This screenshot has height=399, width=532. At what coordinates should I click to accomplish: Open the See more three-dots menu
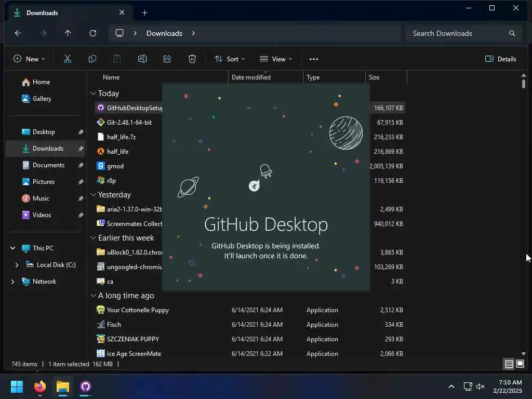coord(314,59)
